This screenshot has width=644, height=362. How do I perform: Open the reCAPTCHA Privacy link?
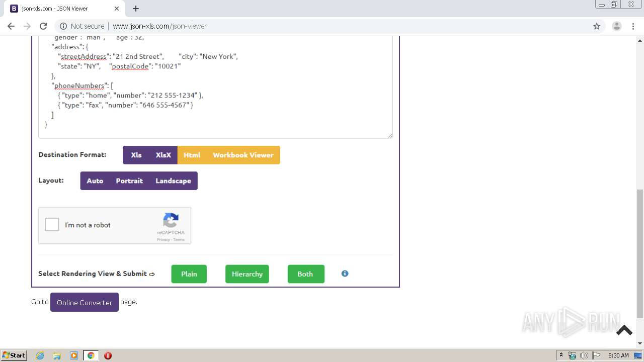click(163, 240)
